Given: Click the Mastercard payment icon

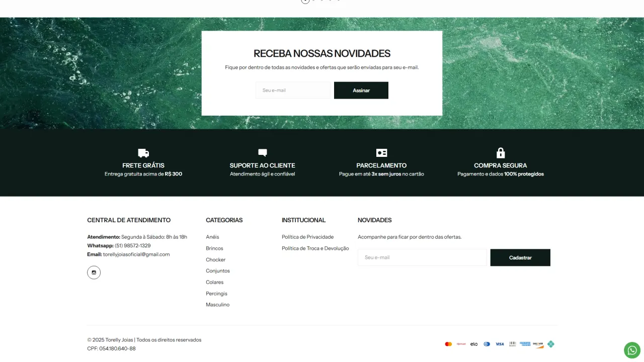Looking at the screenshot, I should click(x=448, y=344).
